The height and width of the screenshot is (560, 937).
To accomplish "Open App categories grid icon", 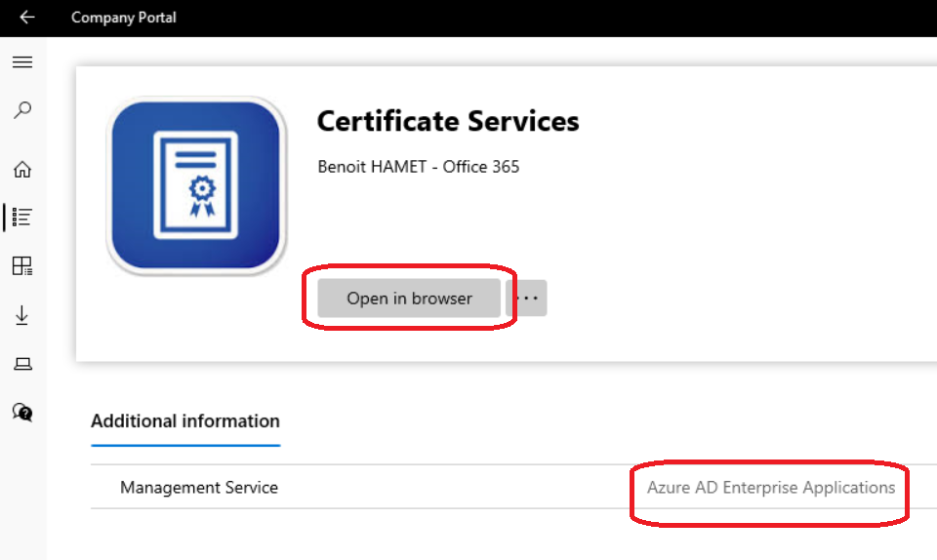I will 22,266.
